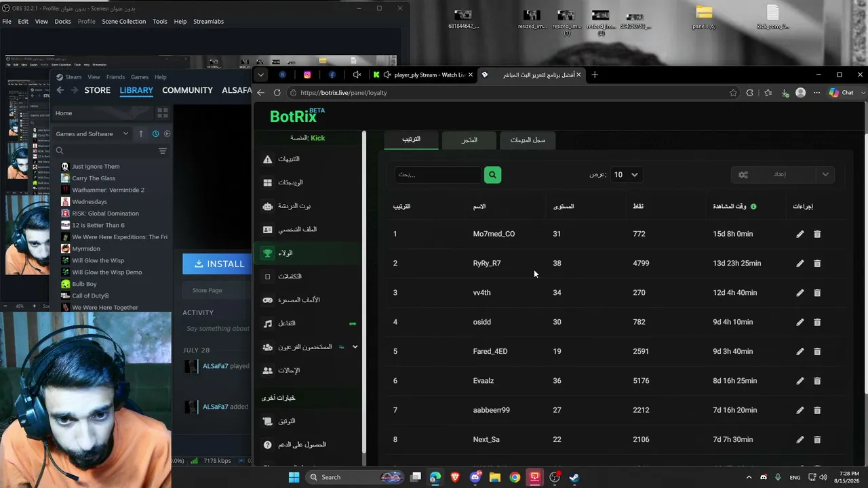Open the browser Chat copilot button
This screenshot has height=488, width=868.
click(842, 93)
